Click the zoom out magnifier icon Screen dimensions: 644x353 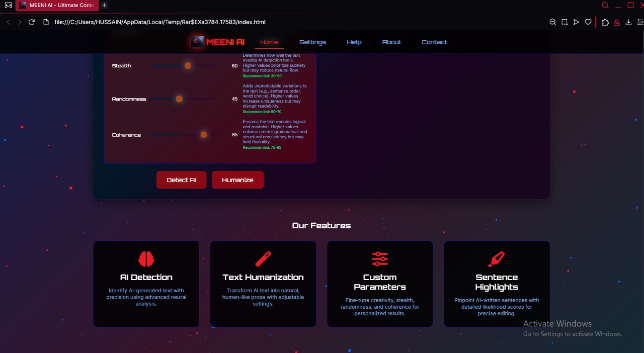pyautogui.click(x=553, y=22)
